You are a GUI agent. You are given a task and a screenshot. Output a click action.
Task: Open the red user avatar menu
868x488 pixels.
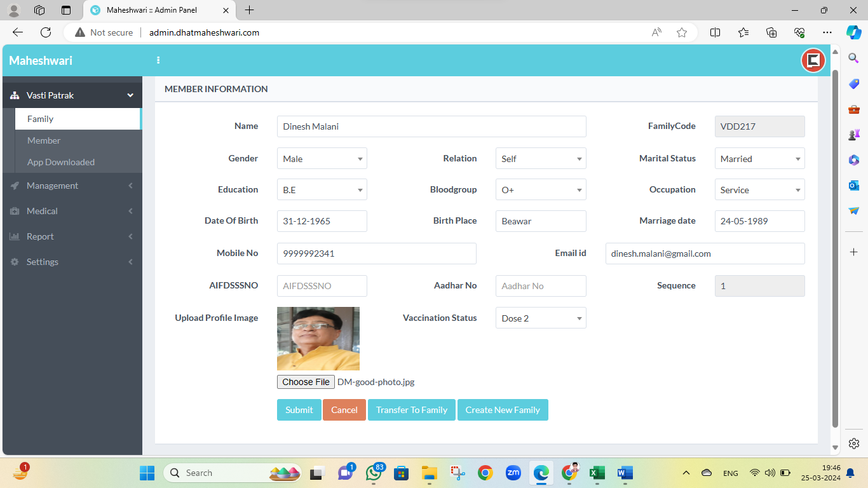click(x=813, y=61)
